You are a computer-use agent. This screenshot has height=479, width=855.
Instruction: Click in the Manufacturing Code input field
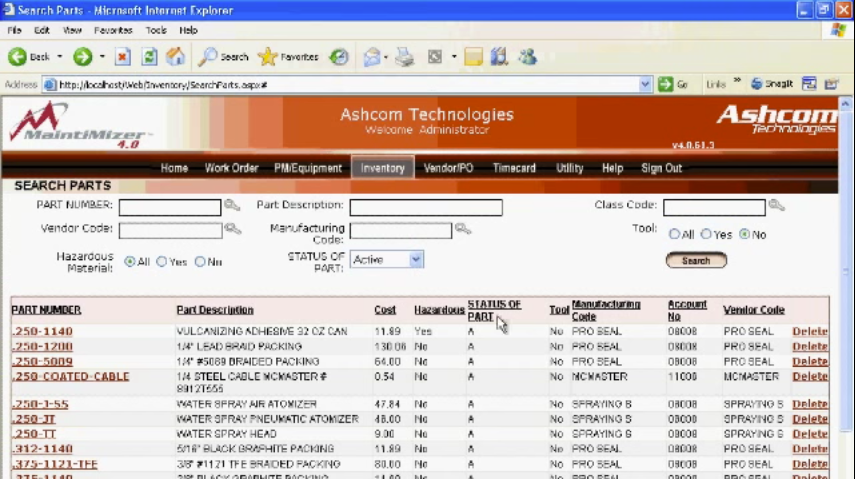pos(401,230)
